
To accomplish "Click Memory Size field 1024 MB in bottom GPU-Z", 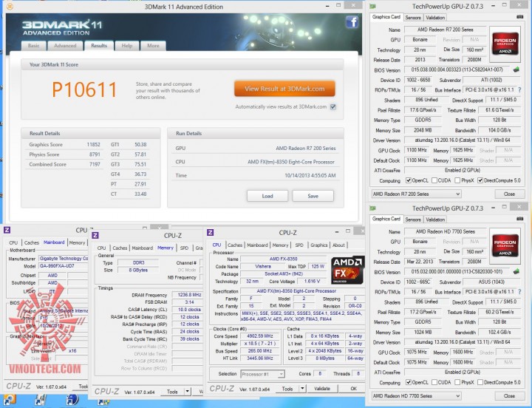I will tap(423, 333).
